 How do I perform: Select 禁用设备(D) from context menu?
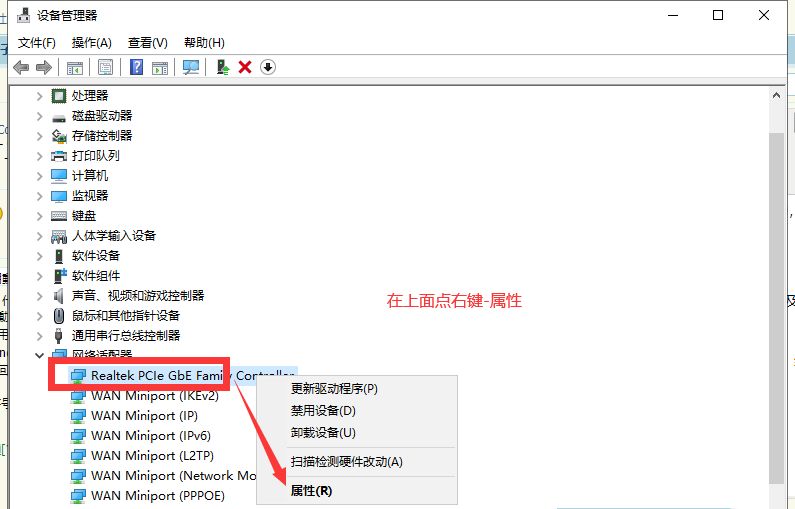[x=323, y=411]
